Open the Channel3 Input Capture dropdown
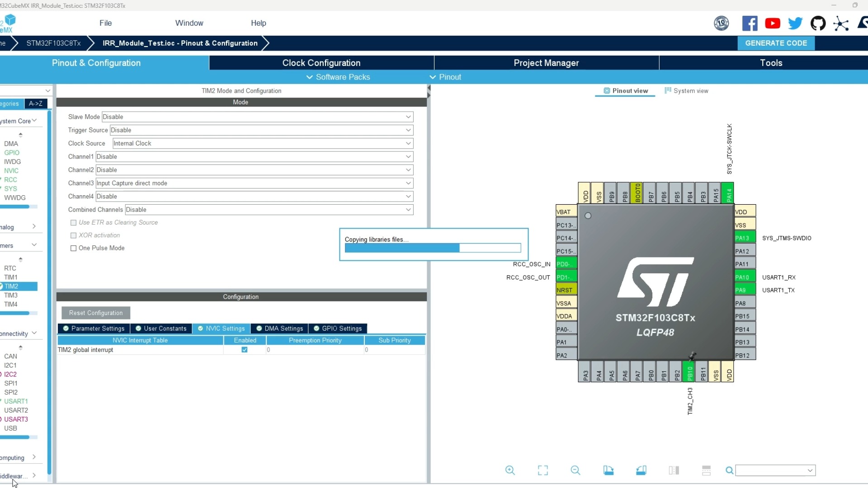The image size is (868, 488). [x=254, y=183]
